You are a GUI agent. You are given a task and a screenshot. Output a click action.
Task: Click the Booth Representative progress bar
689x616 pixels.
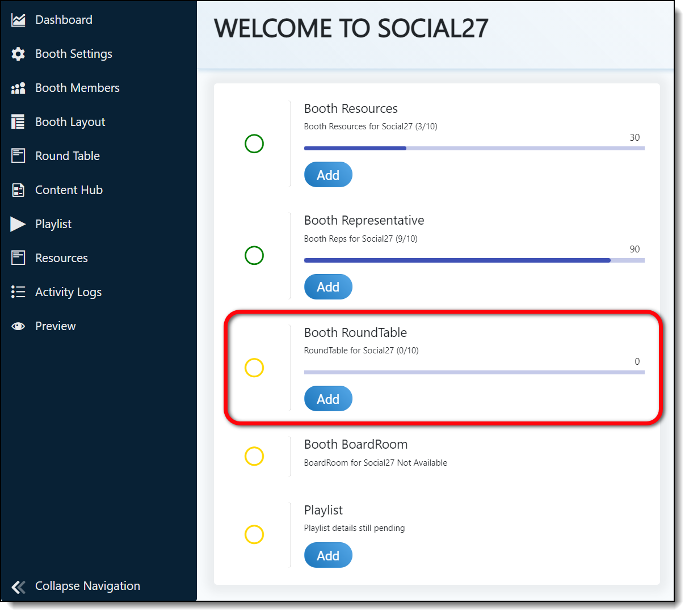coord(474,260)
